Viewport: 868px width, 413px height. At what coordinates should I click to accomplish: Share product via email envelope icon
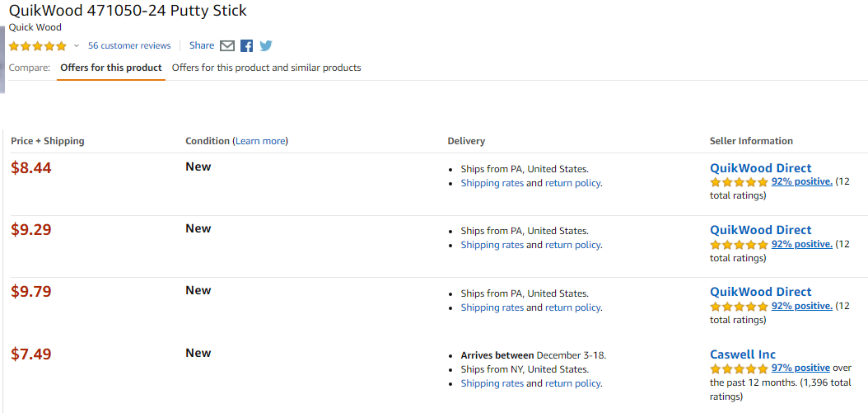click(x=227, y=46)
